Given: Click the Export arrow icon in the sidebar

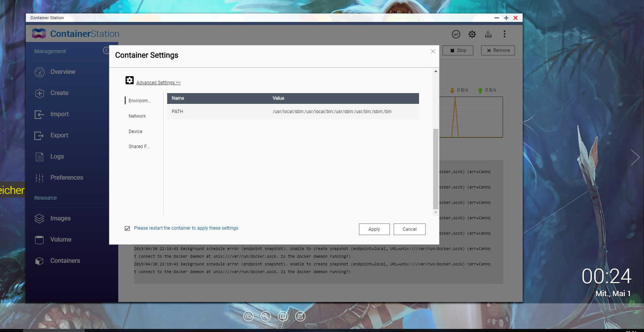Looking at the screenshot, I should [x=39, y=135].
